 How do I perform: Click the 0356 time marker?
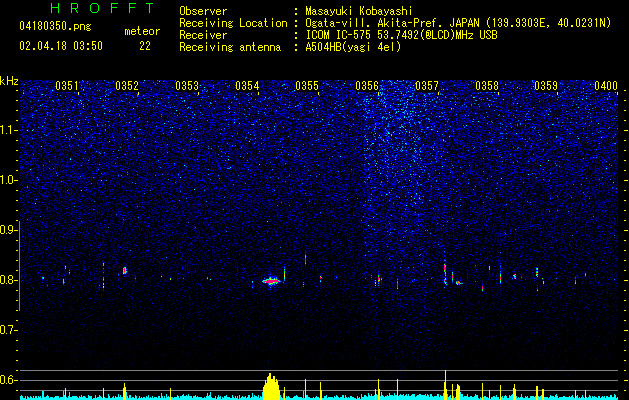click(x=367, y=86)
